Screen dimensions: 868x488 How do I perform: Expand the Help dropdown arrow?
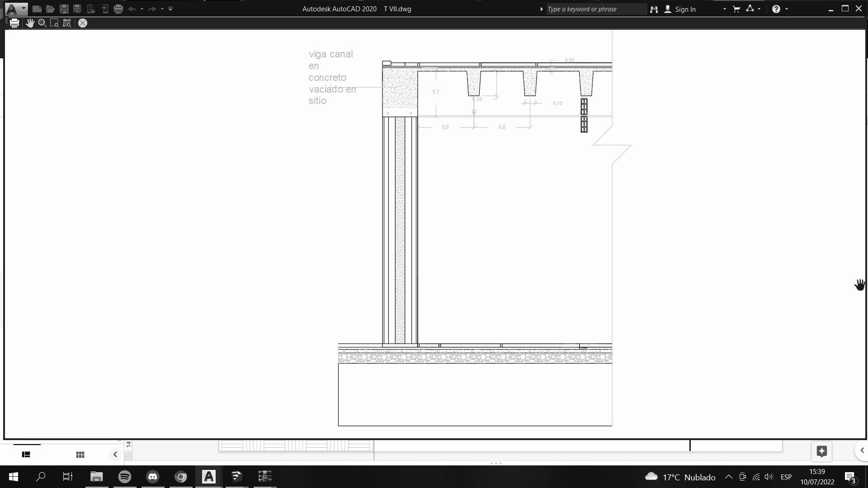[x=787, y=9]
